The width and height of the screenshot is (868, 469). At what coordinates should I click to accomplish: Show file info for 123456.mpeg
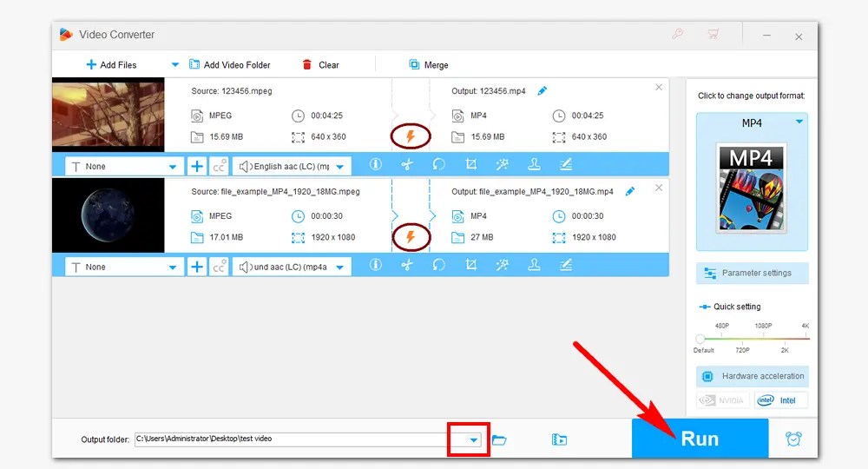(375, 164)
